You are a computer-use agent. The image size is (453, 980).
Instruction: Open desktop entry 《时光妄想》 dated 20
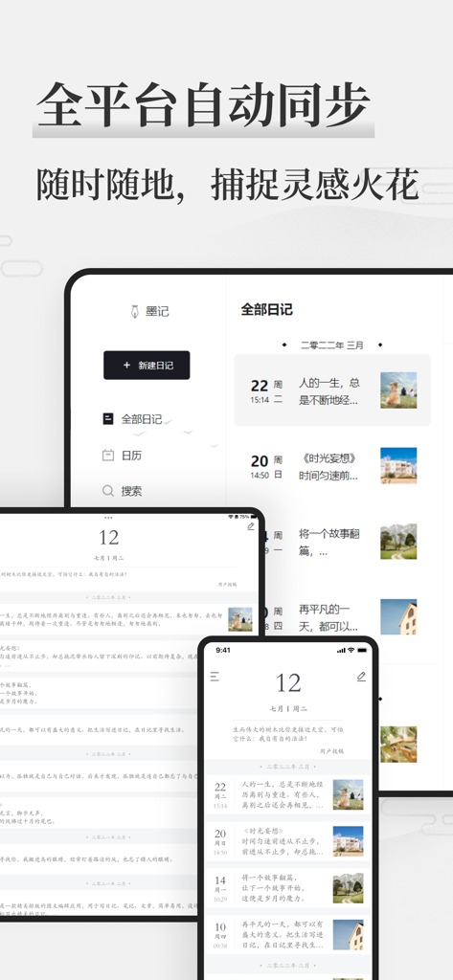[x=332, y=466]
